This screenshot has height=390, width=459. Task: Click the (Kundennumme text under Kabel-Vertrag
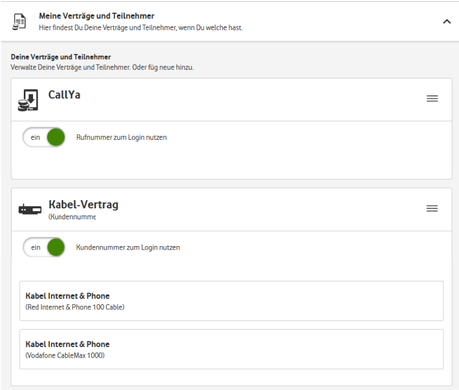72,217
